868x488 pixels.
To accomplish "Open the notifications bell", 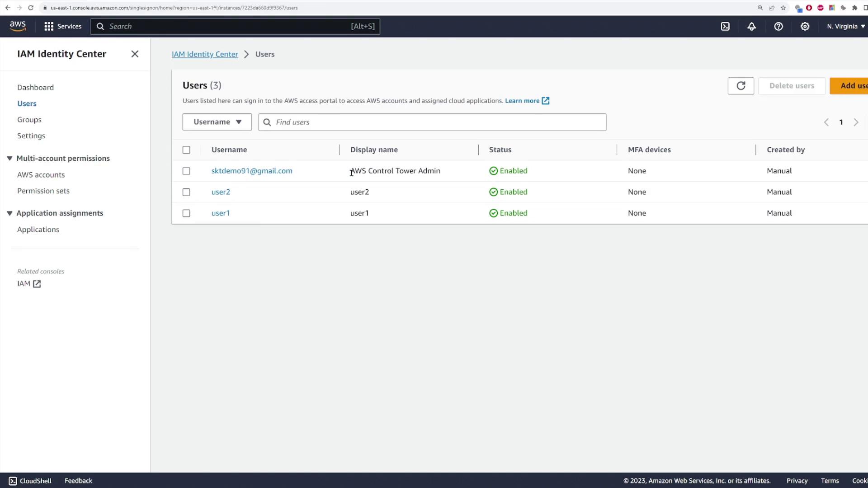I will [x=751, y=26].
